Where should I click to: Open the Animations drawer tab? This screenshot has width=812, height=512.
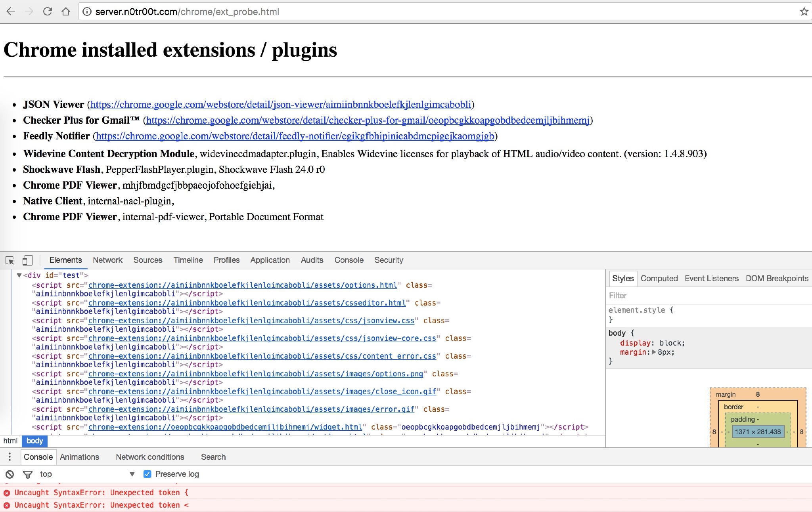79,457
